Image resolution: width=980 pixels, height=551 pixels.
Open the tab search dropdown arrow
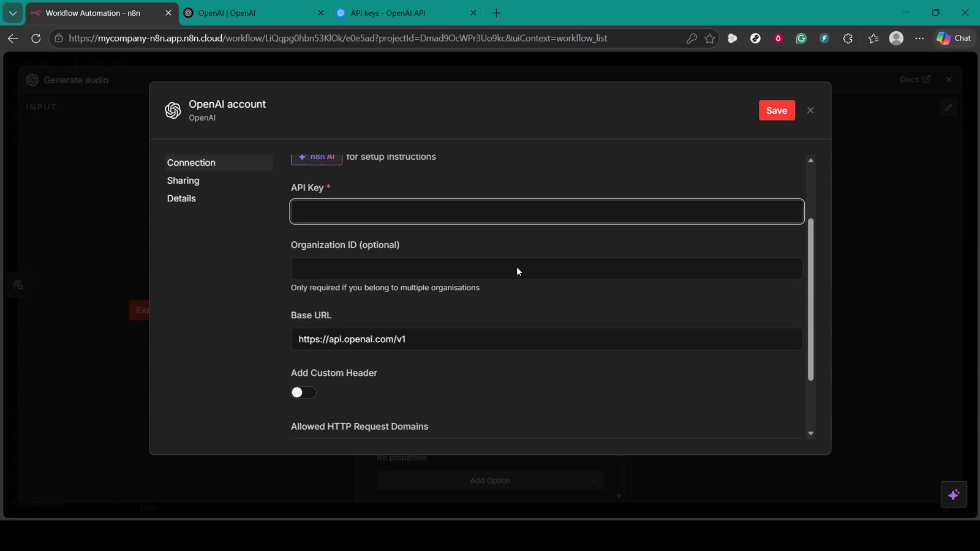click(13, 13)
